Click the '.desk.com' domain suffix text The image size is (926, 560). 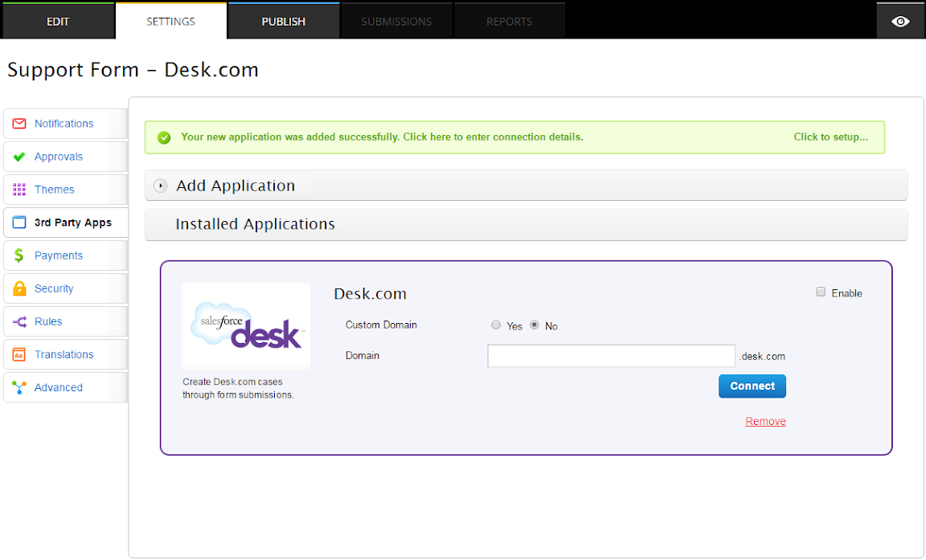(x=762, y=357)
